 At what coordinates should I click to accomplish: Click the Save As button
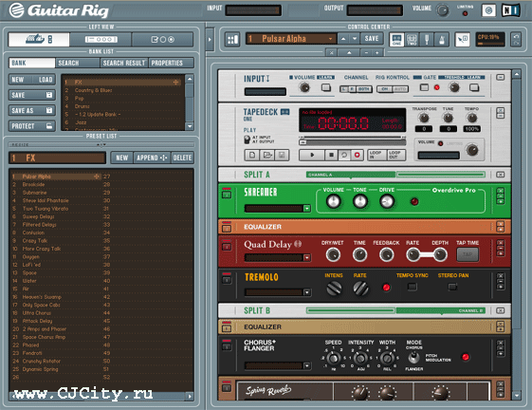point(32,110)
